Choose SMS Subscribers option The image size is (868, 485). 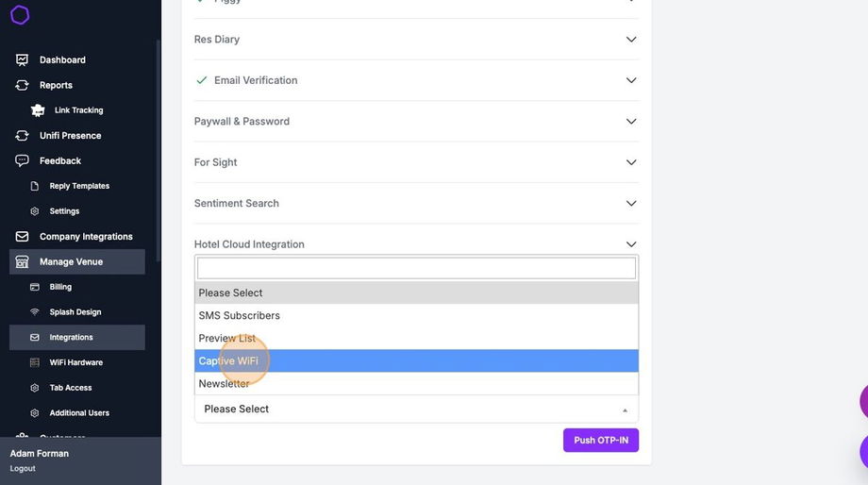(x=240, y=316)
